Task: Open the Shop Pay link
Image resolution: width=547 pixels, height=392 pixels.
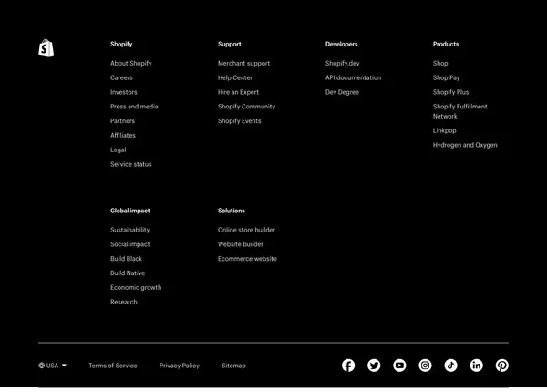Action: point(446,77)
